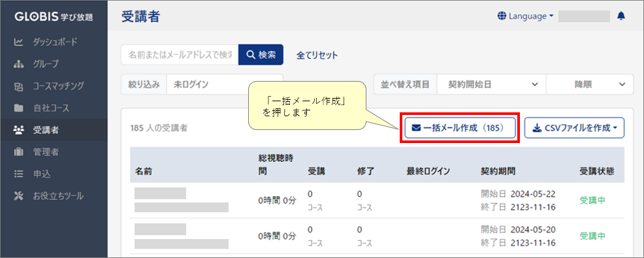
Task: Click the dashboard chart icon in sidebar
Action: [18, 42]
